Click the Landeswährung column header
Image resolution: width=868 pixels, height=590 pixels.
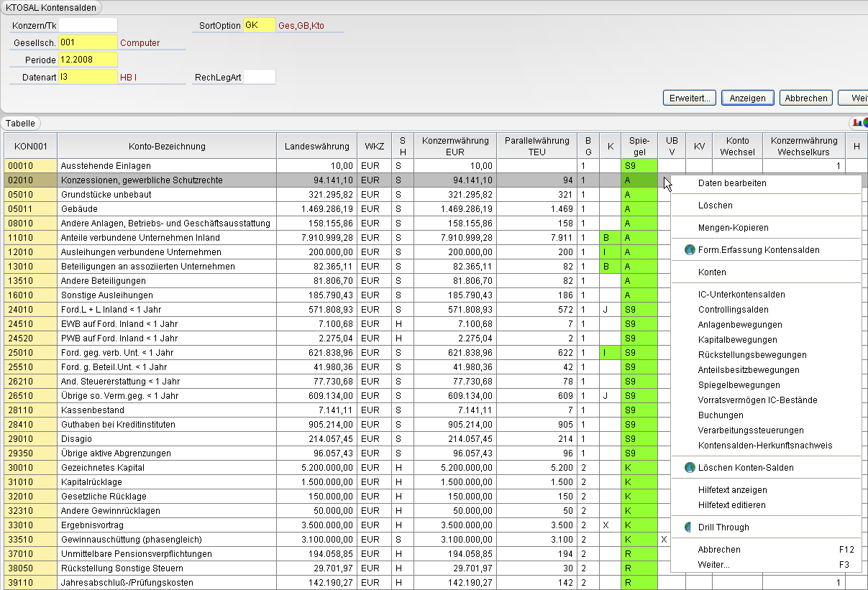[316, 147]
